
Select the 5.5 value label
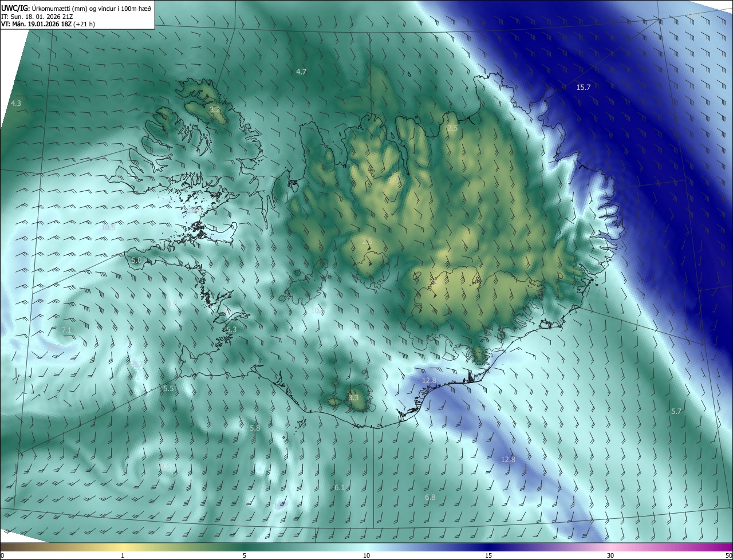point(168,388)
